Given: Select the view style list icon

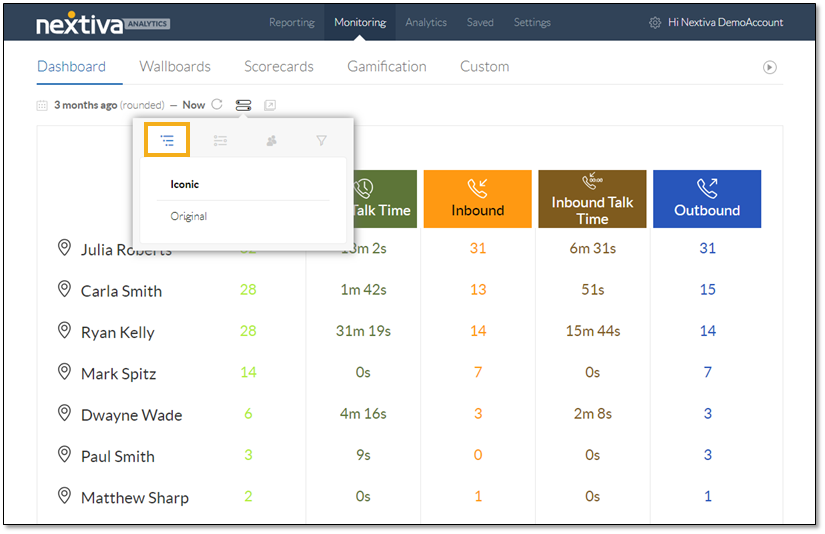Looking at the screenshot, I should (x=167, y=140).
